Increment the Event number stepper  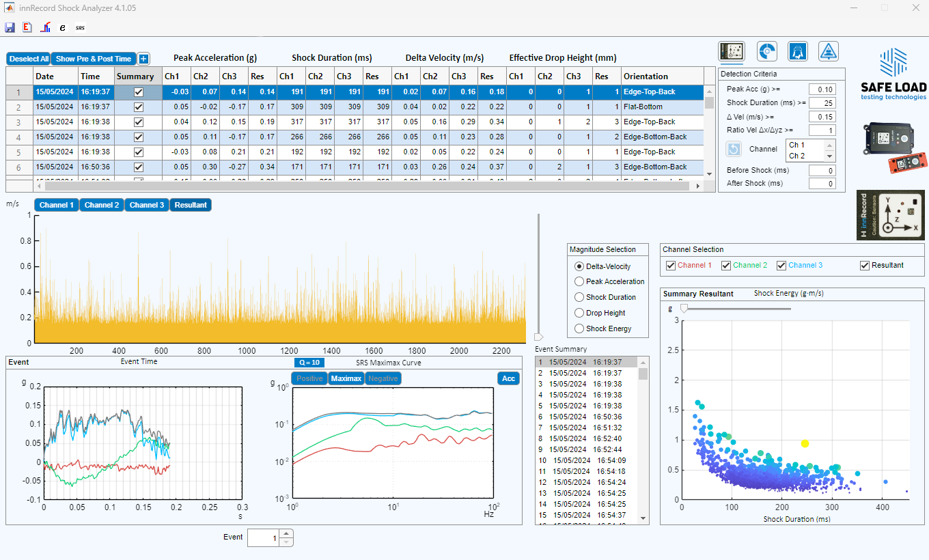click(x=287, y=534)
